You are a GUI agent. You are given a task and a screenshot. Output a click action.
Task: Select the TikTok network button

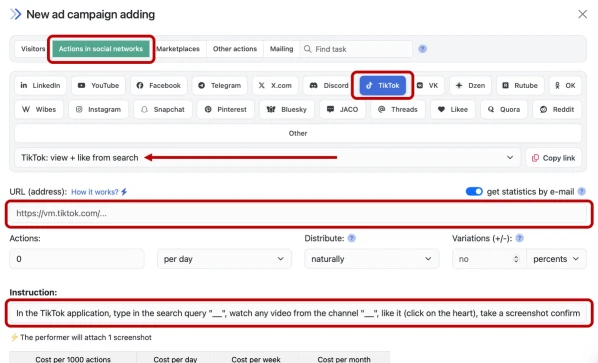(x=383, y=85)
